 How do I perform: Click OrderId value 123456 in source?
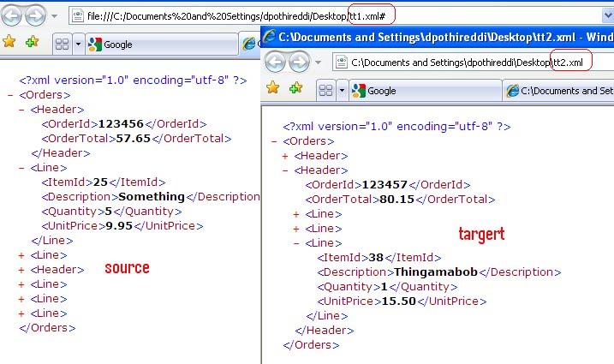[x=121, y=124]
